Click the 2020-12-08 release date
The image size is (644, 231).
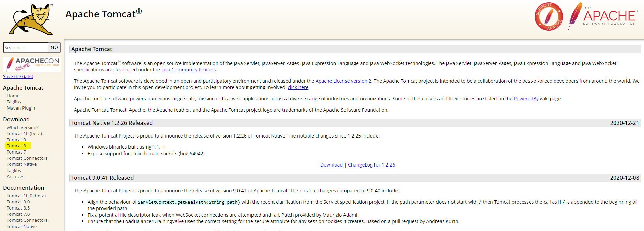pos(625,178)
